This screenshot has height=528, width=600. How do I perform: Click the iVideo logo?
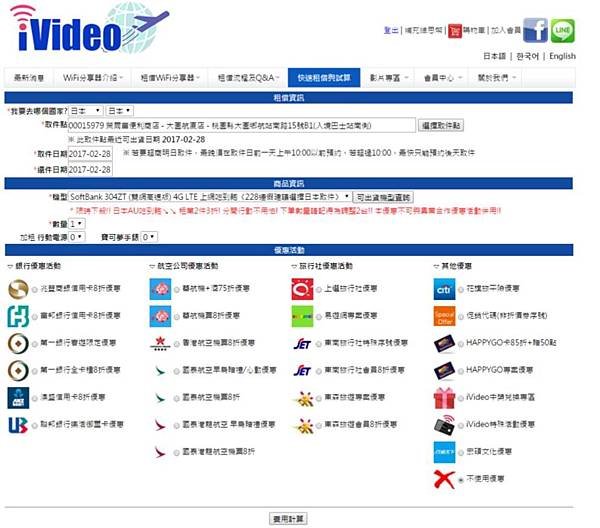(x=89, y=29)
